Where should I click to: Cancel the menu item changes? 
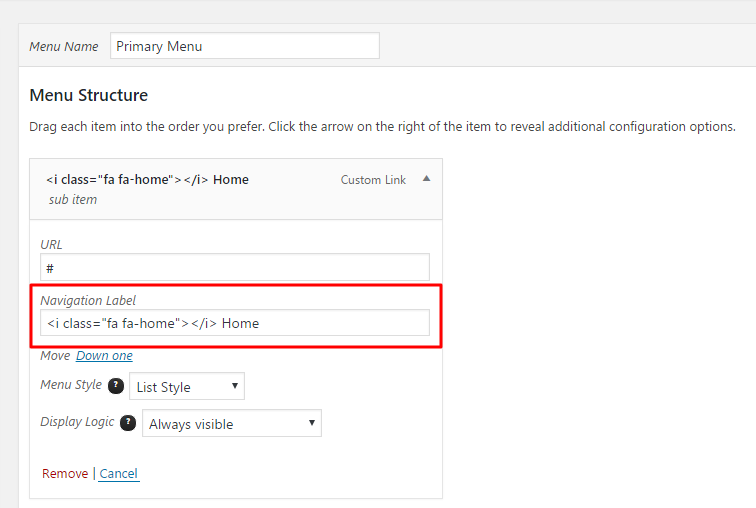point(119,473)
